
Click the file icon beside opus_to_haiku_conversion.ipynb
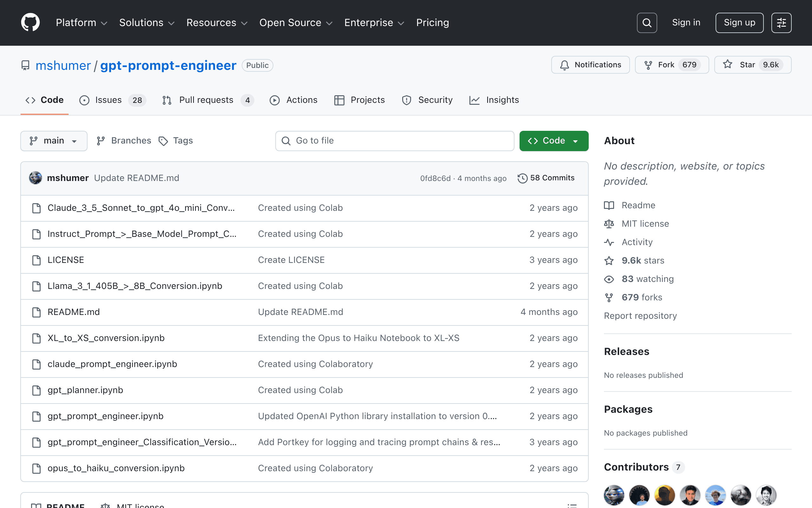coord(36,468)
